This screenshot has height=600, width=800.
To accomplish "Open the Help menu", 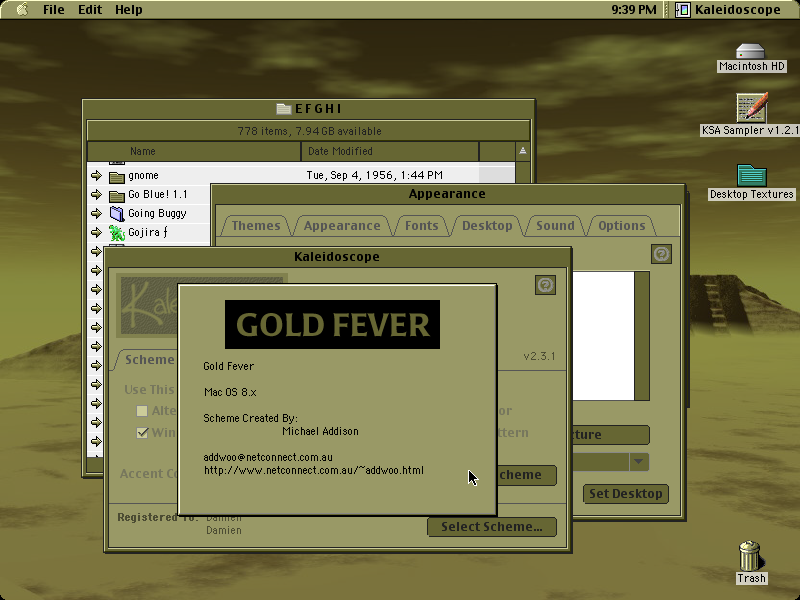I will (129, 10).
